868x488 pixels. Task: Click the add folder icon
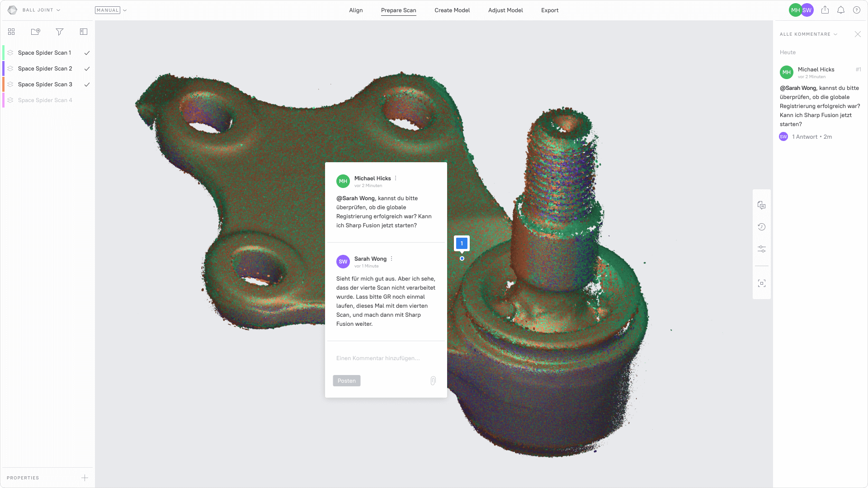pos(35,32)
